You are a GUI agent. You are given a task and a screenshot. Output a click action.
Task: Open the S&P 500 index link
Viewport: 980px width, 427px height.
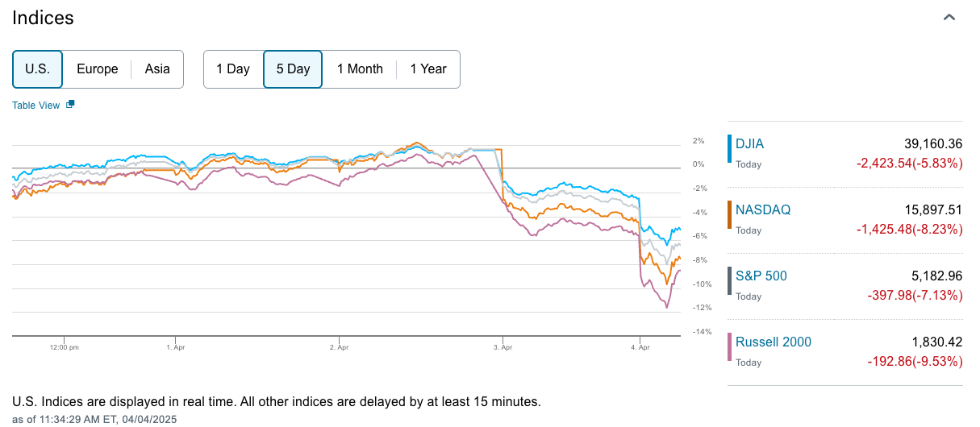(x=761, y=276)
